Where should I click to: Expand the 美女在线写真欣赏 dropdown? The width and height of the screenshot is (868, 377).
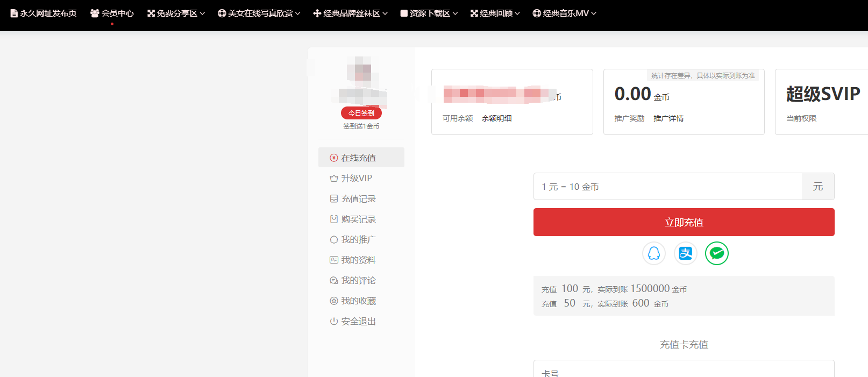pos(259,13)
